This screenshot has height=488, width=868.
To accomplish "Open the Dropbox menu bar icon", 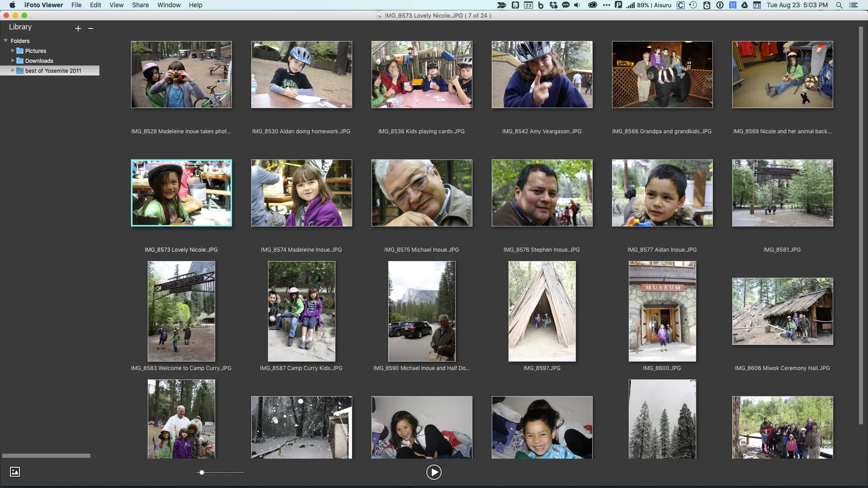I will click(553, 5).
